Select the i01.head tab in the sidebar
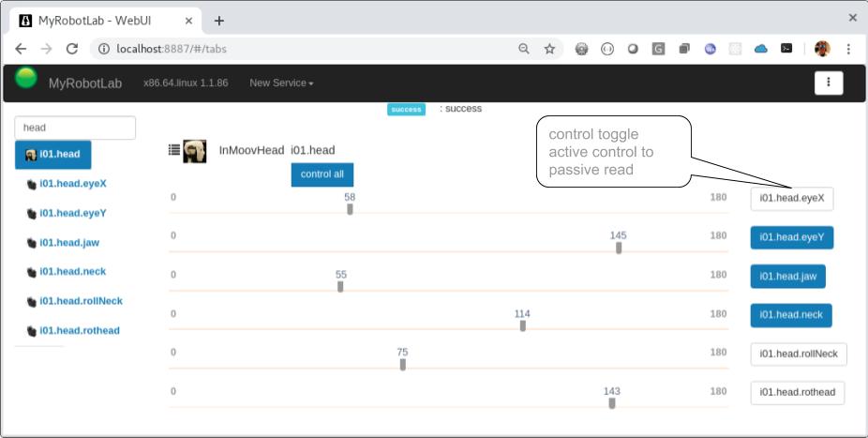Image resolution: width=868 pixels, height=438 pixels. 53,155
